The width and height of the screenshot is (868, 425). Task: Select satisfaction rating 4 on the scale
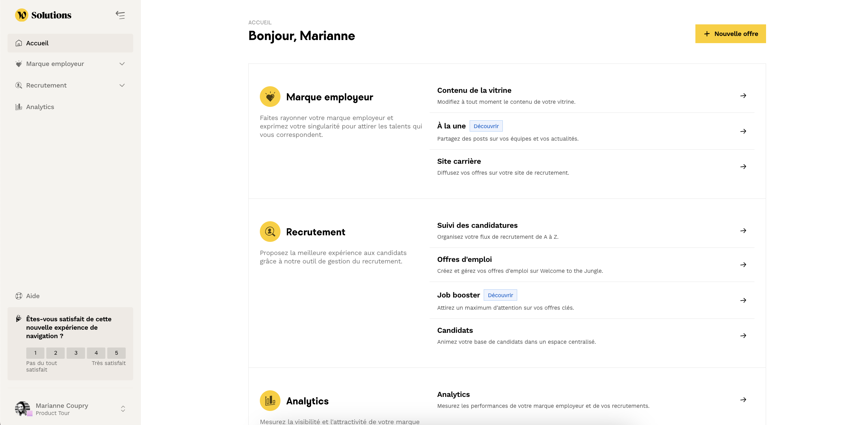[96, 353]
